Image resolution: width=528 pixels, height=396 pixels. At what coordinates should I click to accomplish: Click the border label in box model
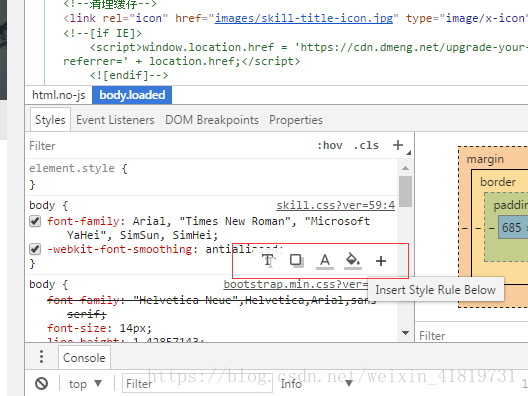pyautogui.click(x=498, y=182)
